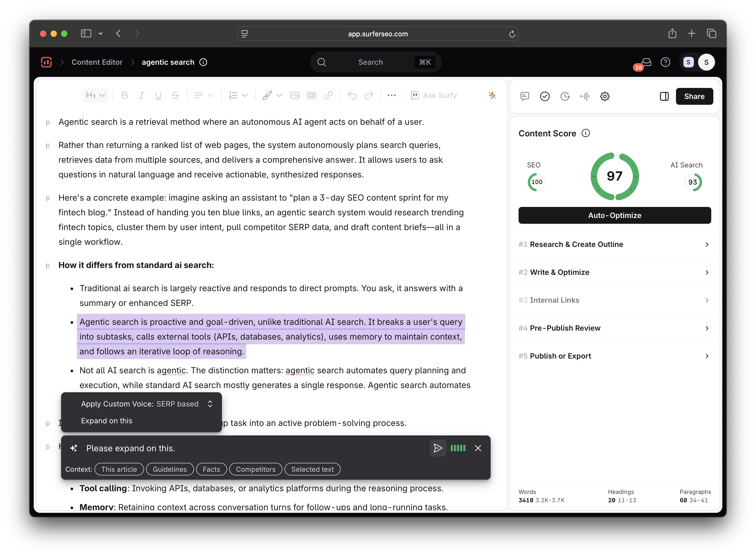Expand Pre-Publish Review step
This screenshot has width=756, height=556.
(x=615, y=328)
